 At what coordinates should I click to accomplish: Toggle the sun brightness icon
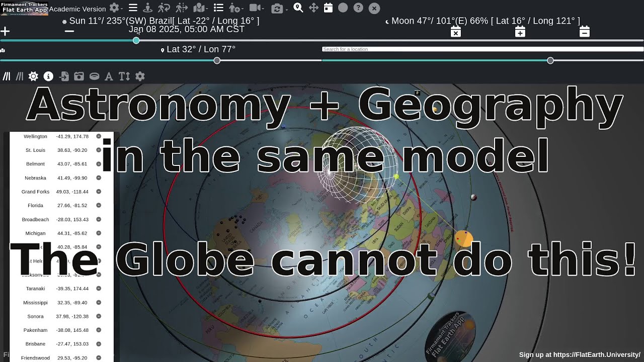(33, 76)
